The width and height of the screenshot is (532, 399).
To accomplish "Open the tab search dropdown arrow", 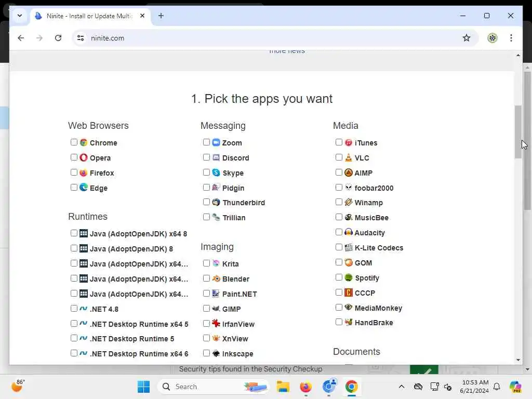I will coord(20,16).
